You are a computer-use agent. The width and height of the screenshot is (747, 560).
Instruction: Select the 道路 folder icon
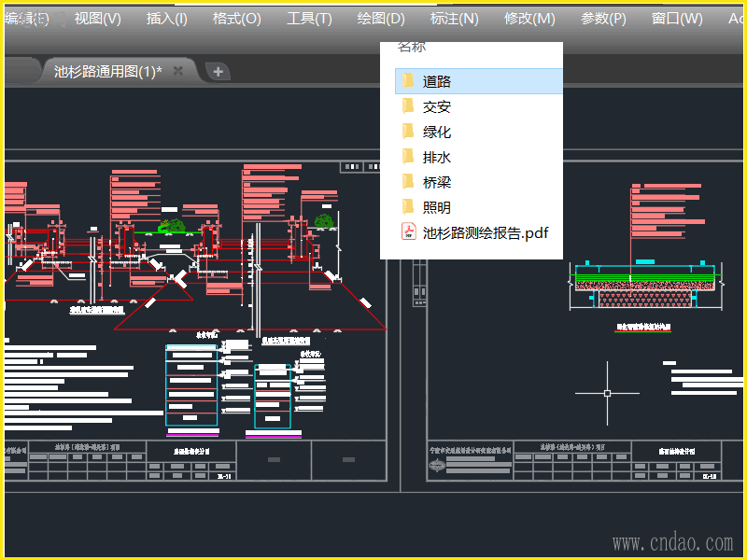(x=408, y=80)
